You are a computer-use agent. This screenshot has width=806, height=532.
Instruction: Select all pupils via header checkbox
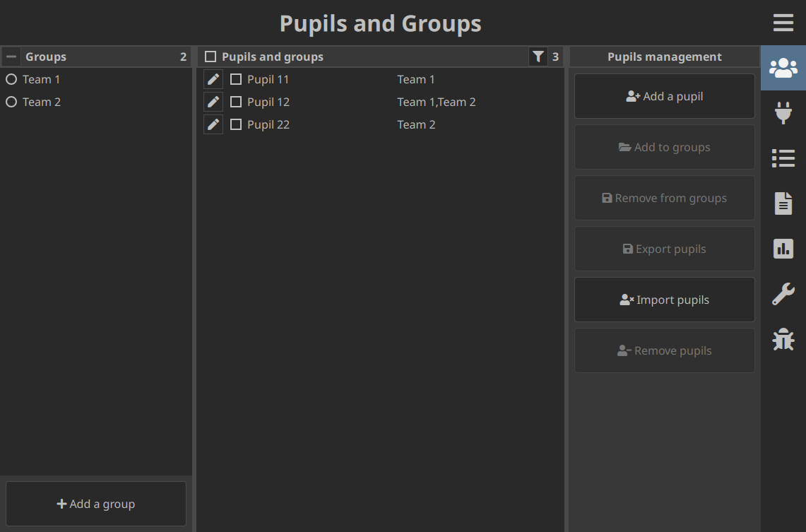coord(210,56)
